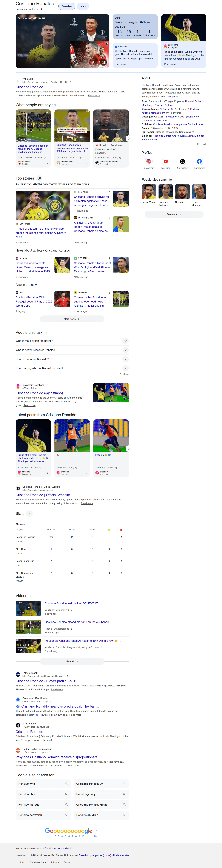
Task: Open the Wikipedia Cristiano Ronaldo link
Action: click(x=29, y=87)
